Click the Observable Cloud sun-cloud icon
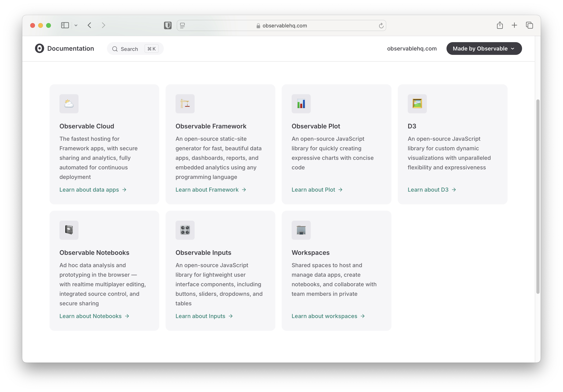Image resolution: width=563 pixels, height=392 pixels. click(69, 104)
